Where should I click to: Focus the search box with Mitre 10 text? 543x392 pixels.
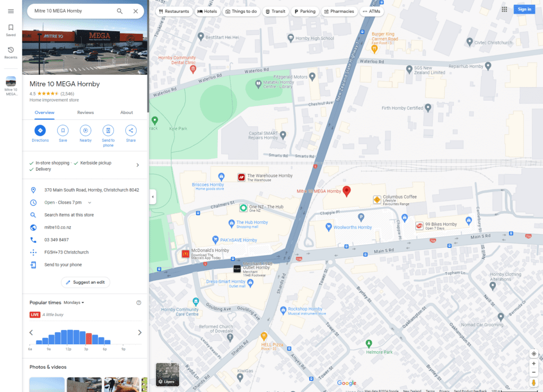point(73,11)
